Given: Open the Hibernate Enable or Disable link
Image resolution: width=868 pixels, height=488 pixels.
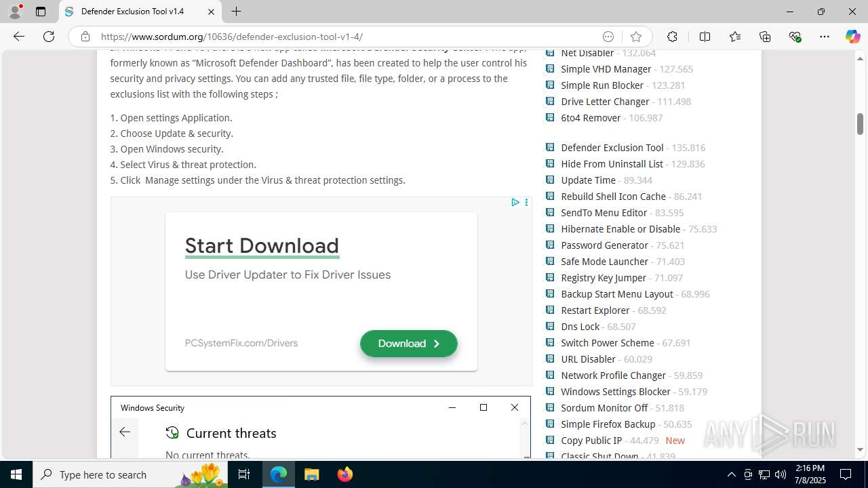Looking at the screenshot, I should pyautogui.click(x=620, y=229).
